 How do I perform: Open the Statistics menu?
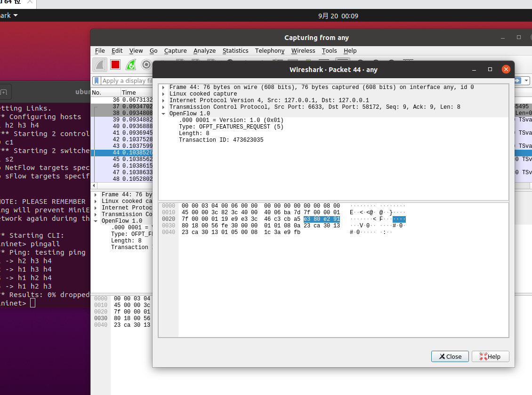click(x=235, y=50)
